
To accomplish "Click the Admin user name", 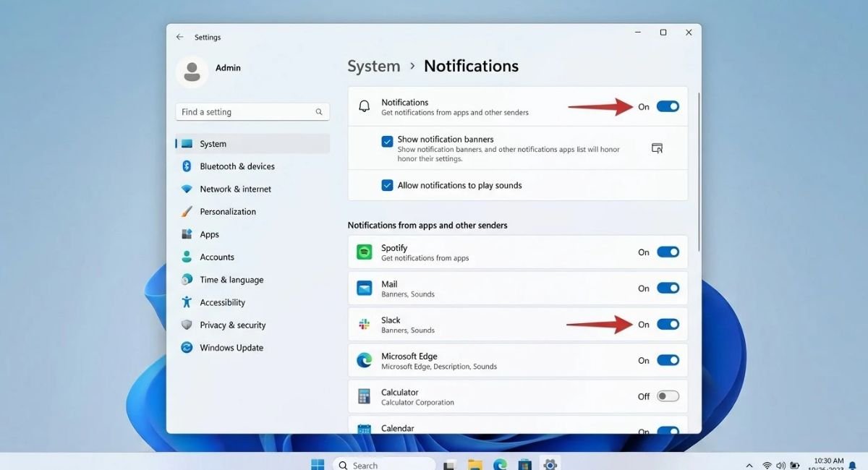I will click(228, 68).
